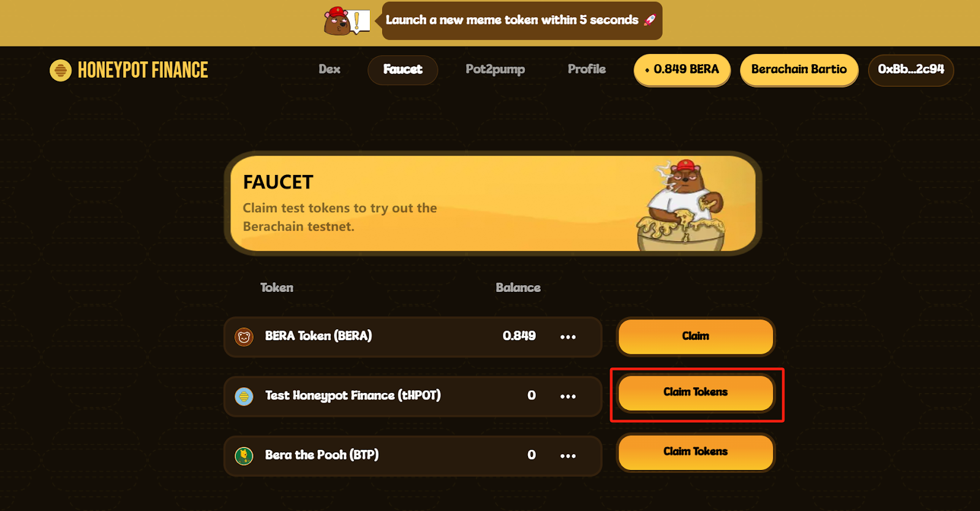
Task: Select the Faucet tab
Action: point(403,70)
